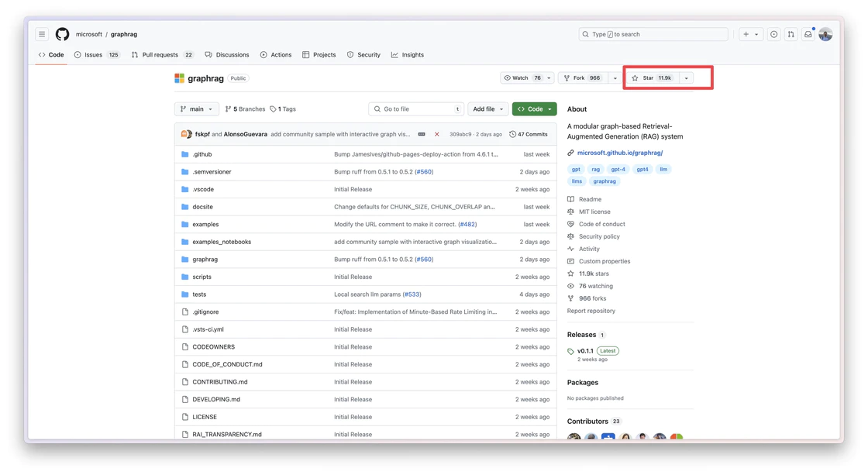
Task: Open the Security policy link
Action: (x=599, y=236)
